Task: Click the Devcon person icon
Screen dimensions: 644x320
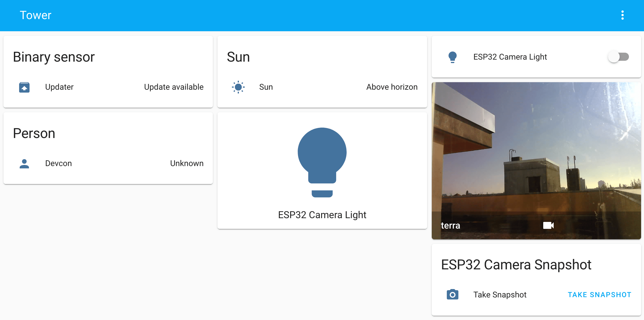Action: click(x=24, y=163)
